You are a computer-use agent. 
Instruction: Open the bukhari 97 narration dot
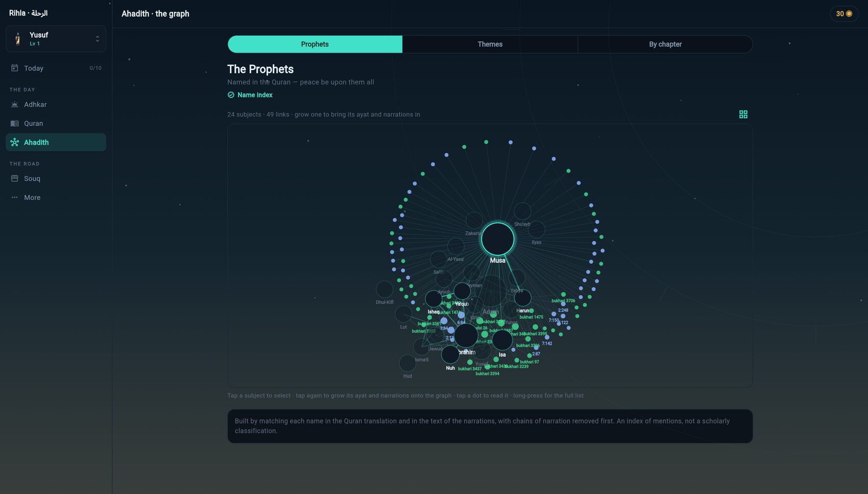(529, 356)
